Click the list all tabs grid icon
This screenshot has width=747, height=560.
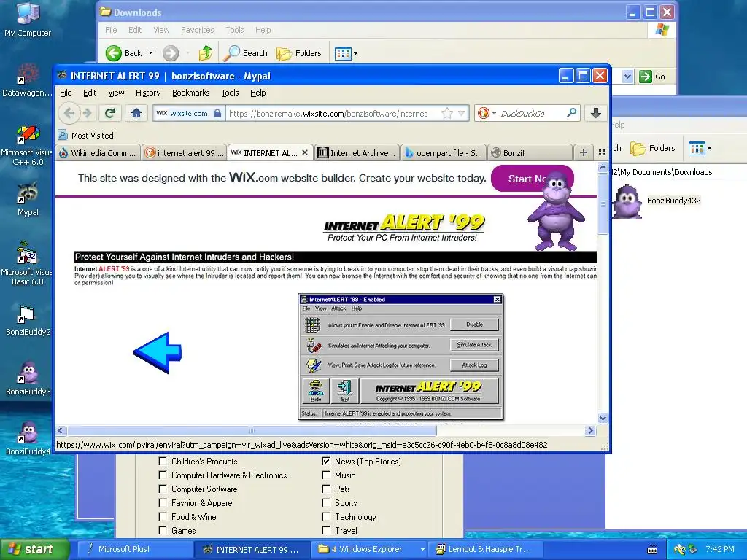click(x=602, y=152)
